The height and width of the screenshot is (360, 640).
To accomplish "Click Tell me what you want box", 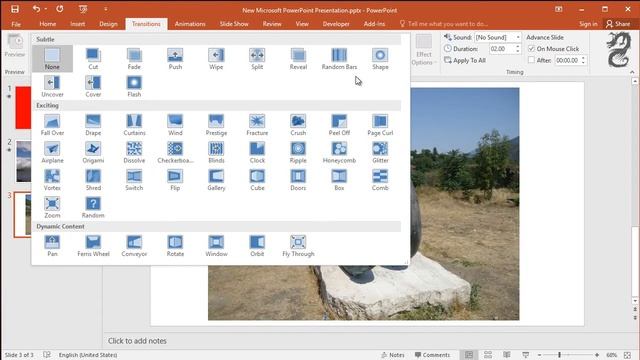I will (444, 24).
